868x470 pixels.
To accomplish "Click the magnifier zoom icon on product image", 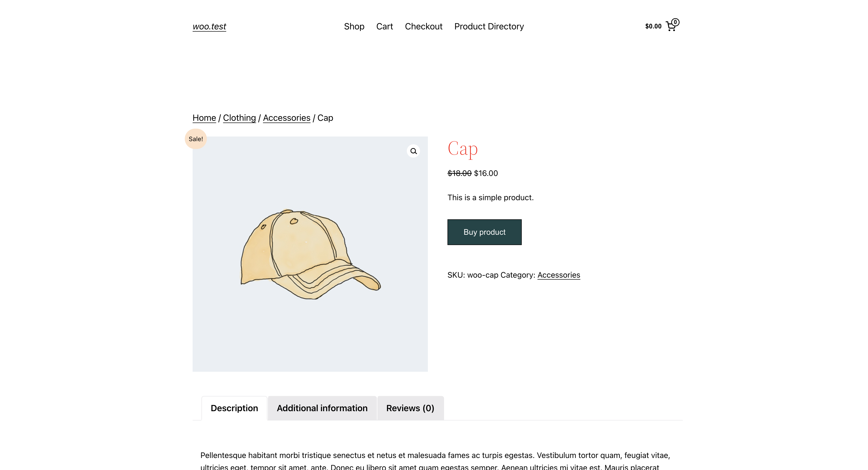I will [413, 151].
